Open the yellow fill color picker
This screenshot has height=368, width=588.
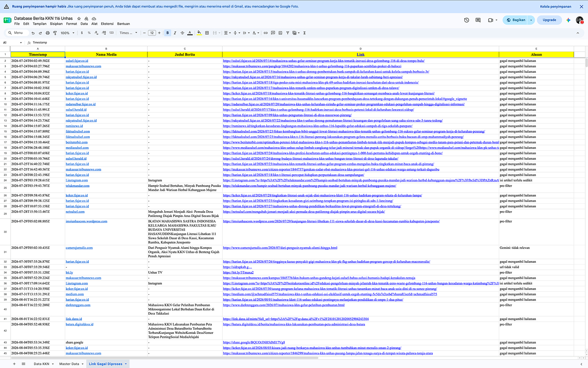click(199, 33)
